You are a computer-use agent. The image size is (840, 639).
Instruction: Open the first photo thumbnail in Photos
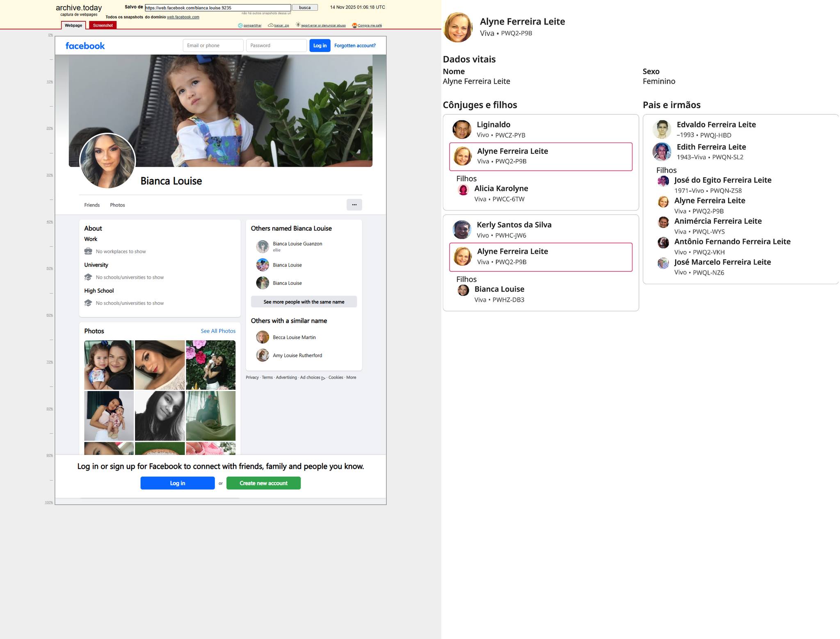(109, 365)
